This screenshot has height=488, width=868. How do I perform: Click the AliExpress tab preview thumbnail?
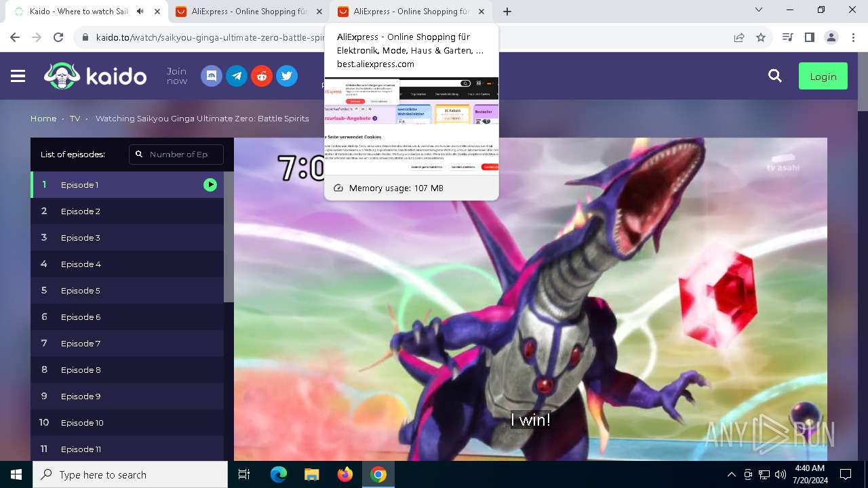tap(412, 126)
